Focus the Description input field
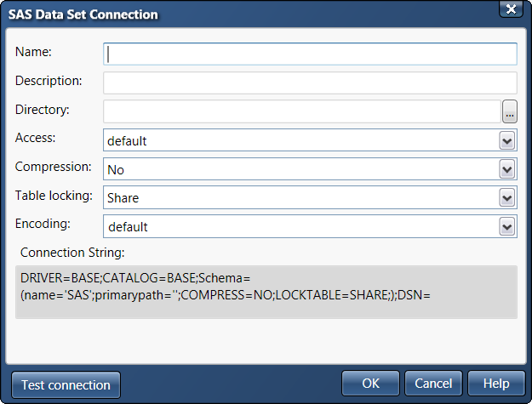This screenshot has height=404, width=532. (310, 83)
